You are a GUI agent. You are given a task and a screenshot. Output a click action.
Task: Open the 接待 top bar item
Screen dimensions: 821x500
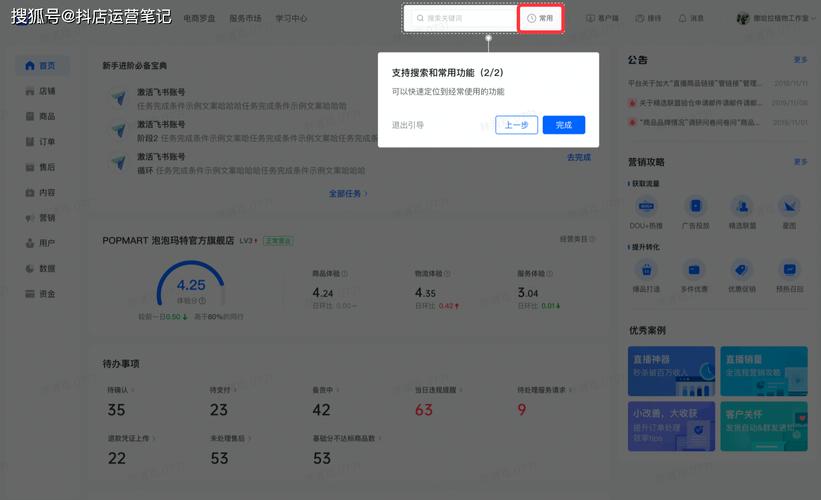pyautogui.click(x=648, y=18)
